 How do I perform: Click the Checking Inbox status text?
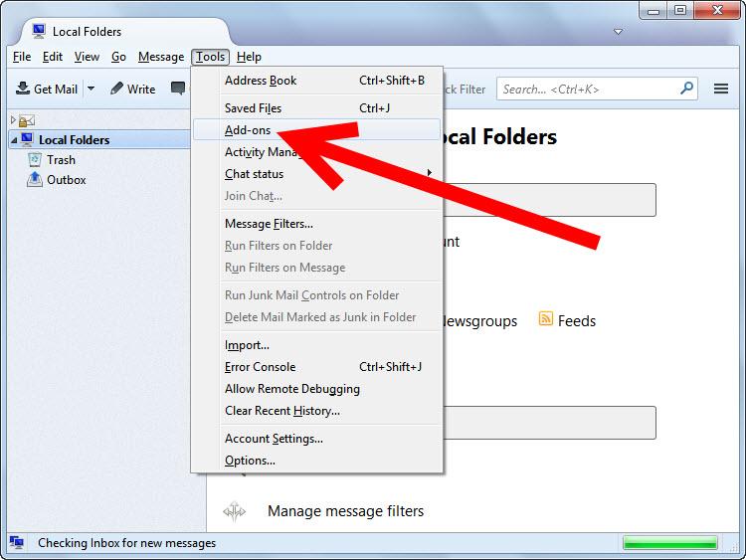[126, 543]
